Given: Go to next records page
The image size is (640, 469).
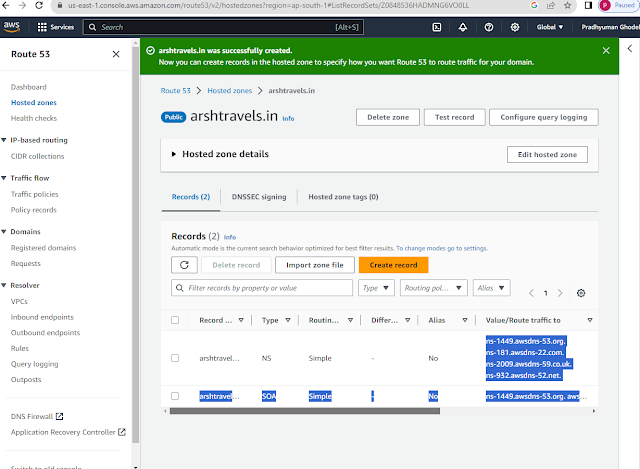Looking at the screenshot, I should pos(560,293).
